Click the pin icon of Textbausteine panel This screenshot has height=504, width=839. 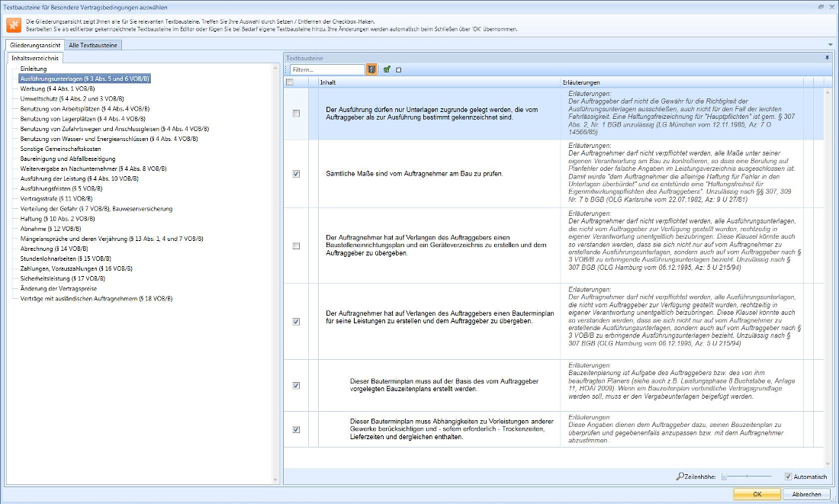pos(827,58)
